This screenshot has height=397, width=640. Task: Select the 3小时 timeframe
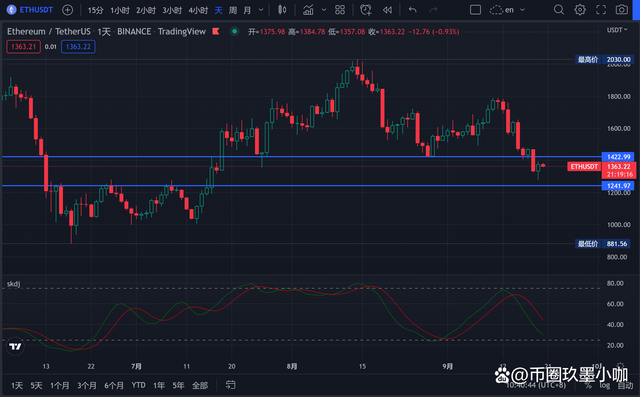(x=172, y=10)
